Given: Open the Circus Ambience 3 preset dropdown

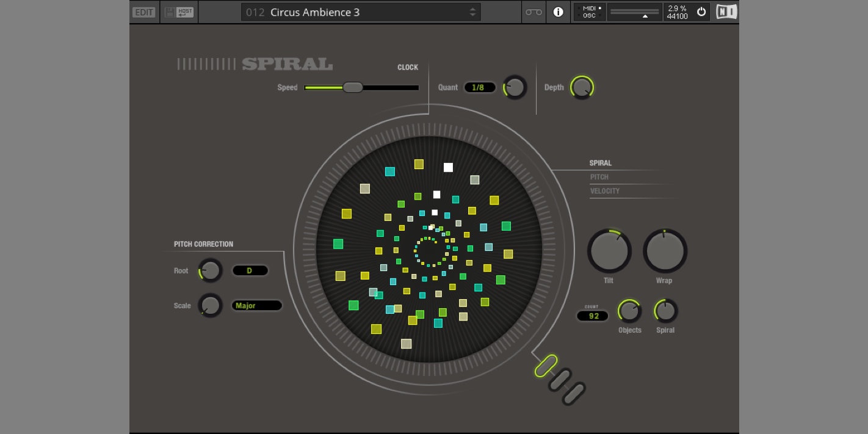Looking at the screenshot, I should 361,12.
